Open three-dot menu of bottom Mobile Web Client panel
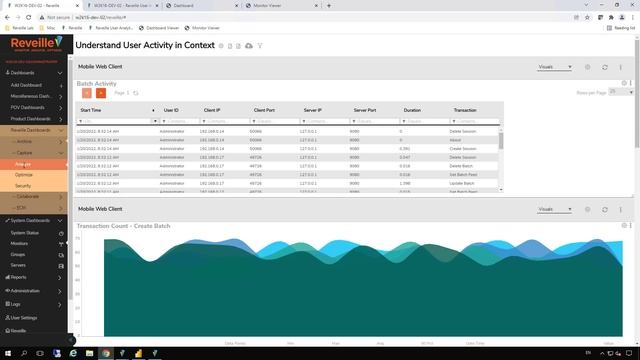This screenshot has width=640, height=360. click(x=620, y=209)
